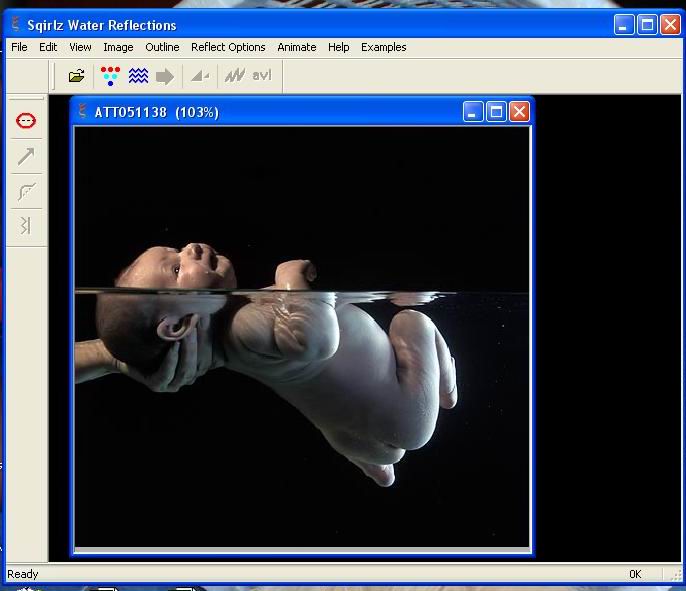This screenshot has width=686, height=591.
Task: Minimize the ATT051138 image window
Action: 473,112
